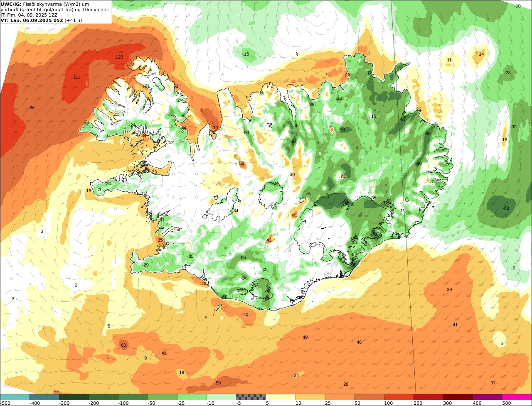Select the red 200 to 300 legend swatch
Screen dimensions: 532x406
point(428,397)
